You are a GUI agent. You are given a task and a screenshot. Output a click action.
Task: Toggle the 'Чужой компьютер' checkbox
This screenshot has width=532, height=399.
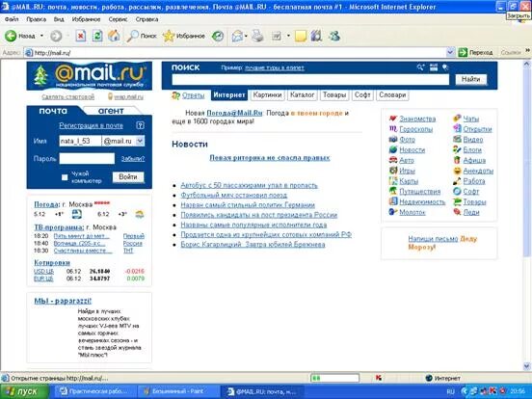point(65,177)
